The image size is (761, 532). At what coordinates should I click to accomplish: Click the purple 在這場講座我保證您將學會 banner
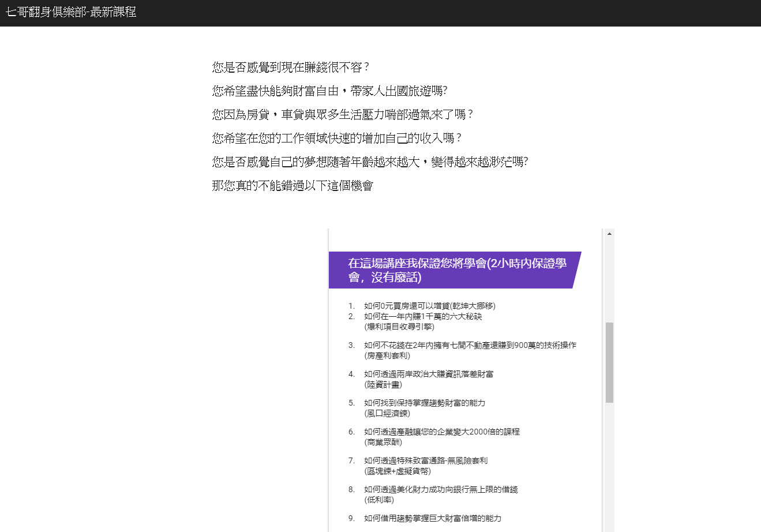(x=453, y=269)
